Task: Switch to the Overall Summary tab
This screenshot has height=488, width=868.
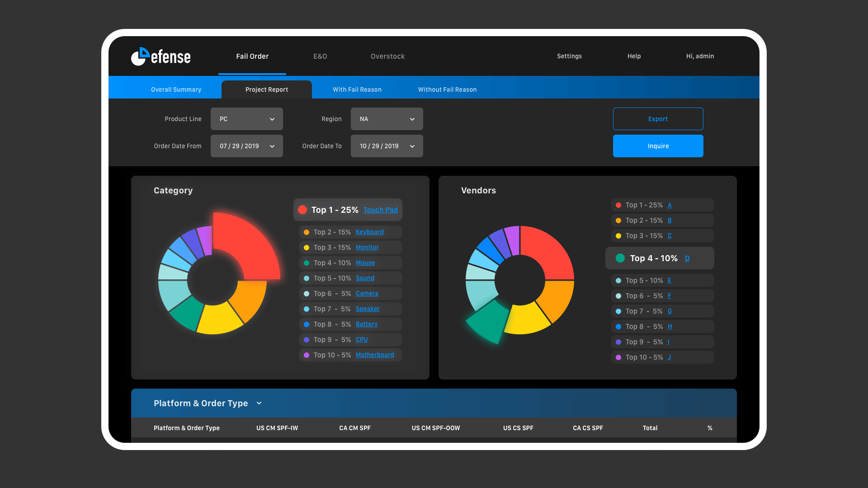Action: click(176, 89)
